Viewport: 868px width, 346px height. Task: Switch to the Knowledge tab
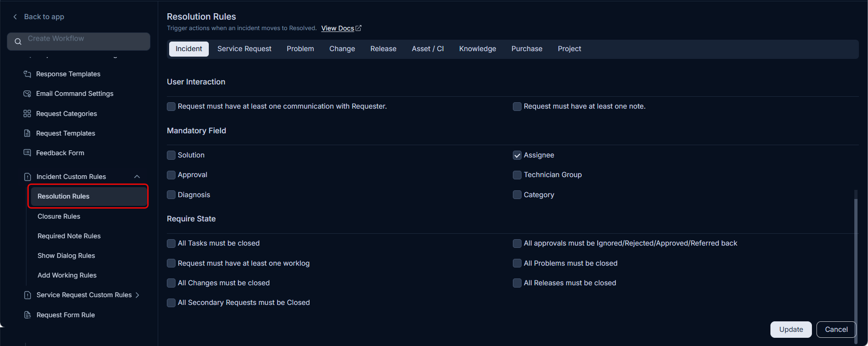point(478,49)
